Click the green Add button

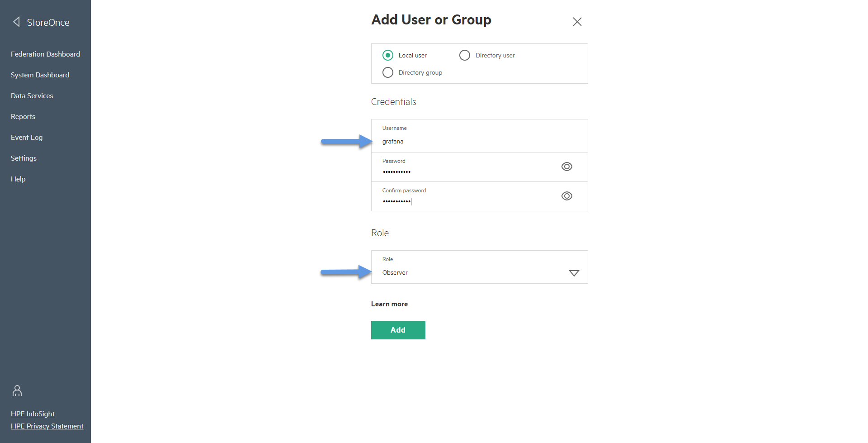[x=398, y=330]
